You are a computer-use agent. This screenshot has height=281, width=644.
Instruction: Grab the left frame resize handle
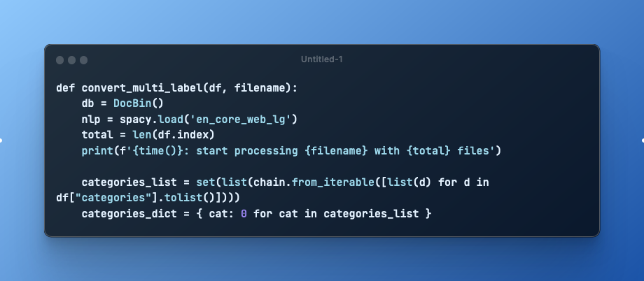tap(1, 140)
